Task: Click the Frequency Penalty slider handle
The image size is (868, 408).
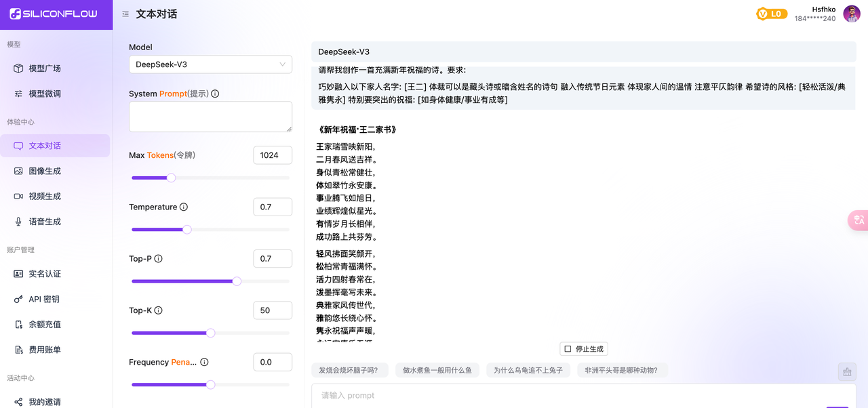Action: tap(210, 384)
